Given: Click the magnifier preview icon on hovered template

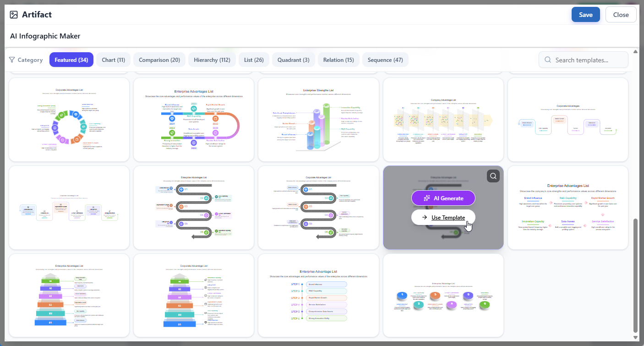Looking at the screenshot, I should tap(493, 176).
